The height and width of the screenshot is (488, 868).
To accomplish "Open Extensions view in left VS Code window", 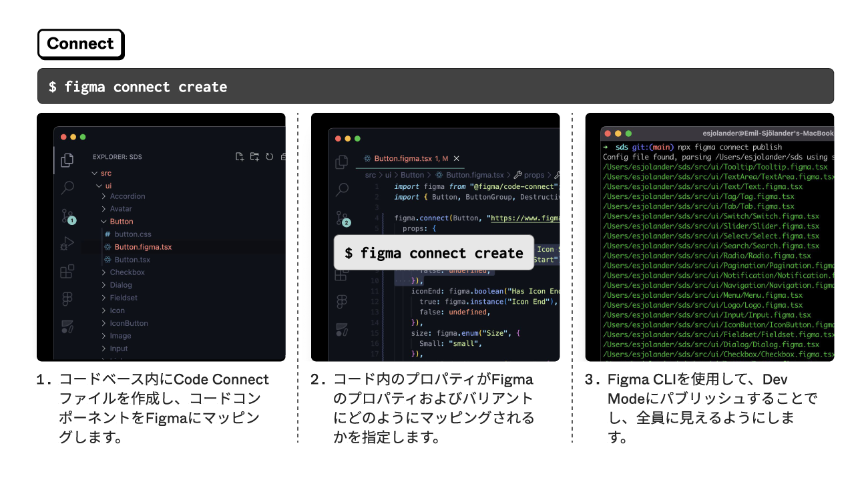I will click(67, 271).
